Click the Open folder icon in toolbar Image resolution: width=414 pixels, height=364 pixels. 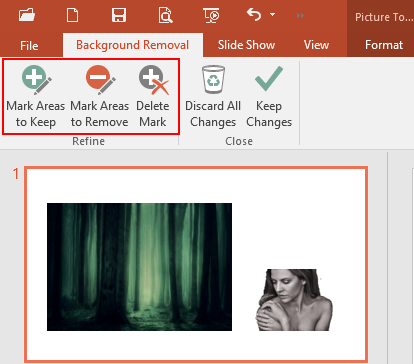[x=27, y=15]
